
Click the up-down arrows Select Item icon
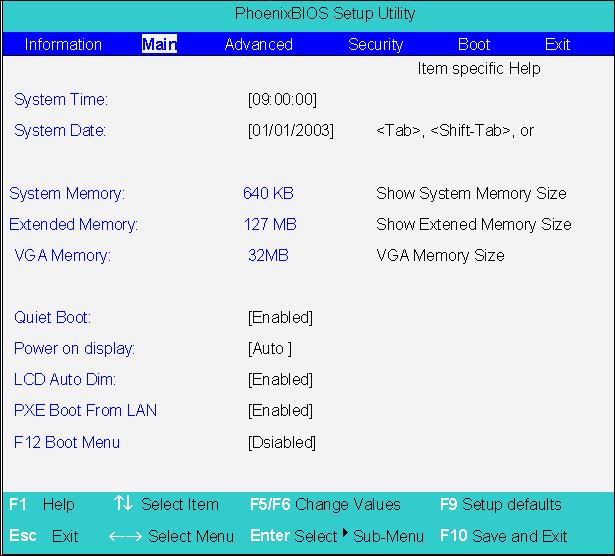click(123, 503)
